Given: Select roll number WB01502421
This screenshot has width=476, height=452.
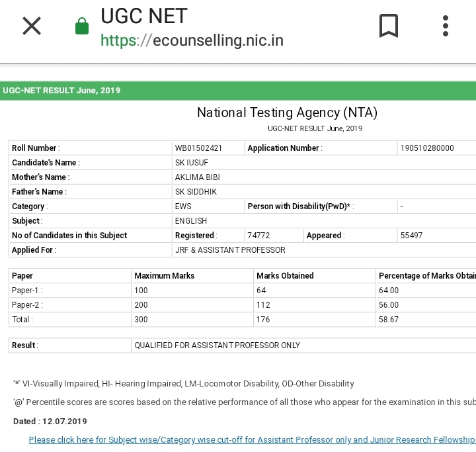Looking at the screenshot, I should (x=199, y=148).
